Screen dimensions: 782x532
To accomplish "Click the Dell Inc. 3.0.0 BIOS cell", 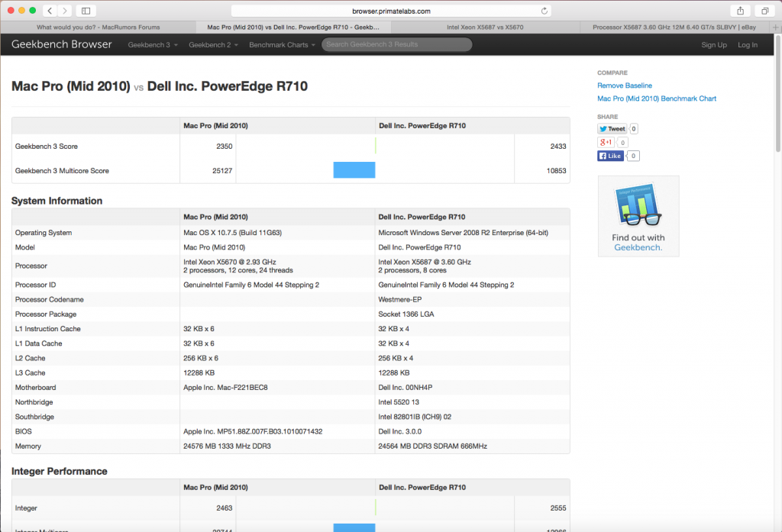I will 399,431.
